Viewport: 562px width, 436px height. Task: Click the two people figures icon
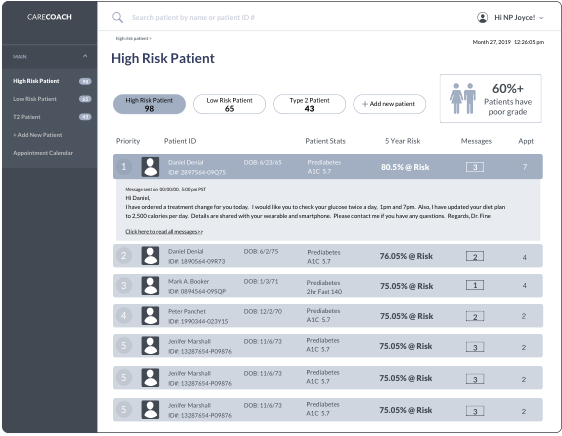pyautogui.click(x=463, y=98)
